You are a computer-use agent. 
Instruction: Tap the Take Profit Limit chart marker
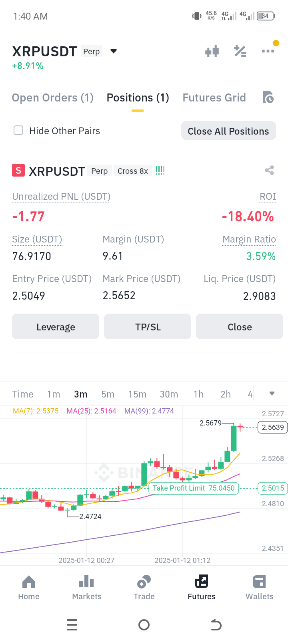194,488
